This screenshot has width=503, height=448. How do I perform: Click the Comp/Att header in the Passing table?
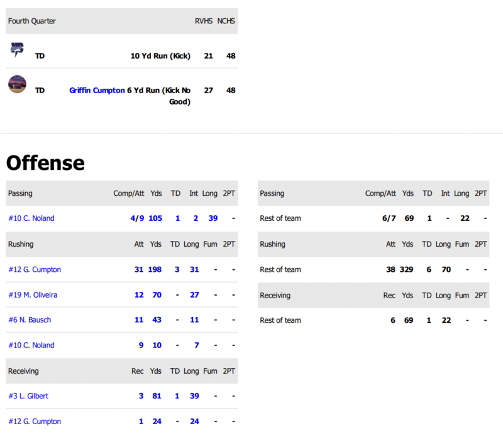[x=128, y=193]
